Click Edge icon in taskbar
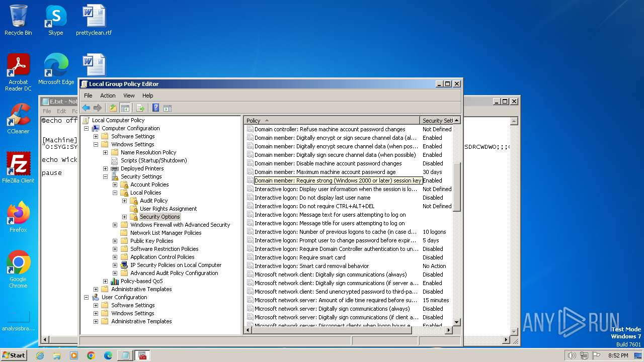The width and height of the screenshot is (644, 362). [108, 355]
